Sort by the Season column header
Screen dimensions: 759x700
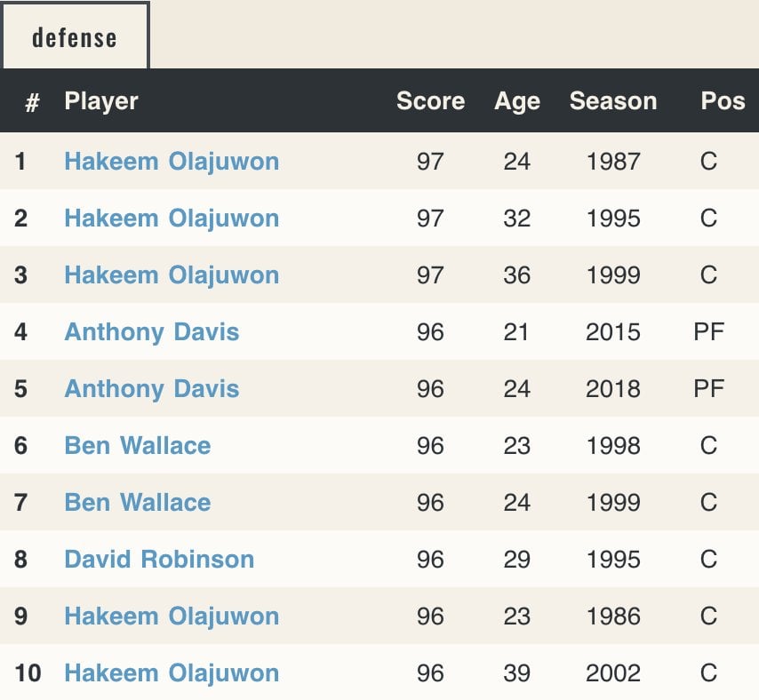(x=613, y=101)
